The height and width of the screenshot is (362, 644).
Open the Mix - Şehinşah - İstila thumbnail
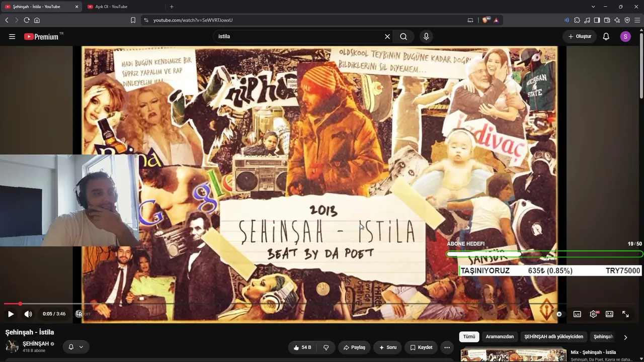point(514,355)
